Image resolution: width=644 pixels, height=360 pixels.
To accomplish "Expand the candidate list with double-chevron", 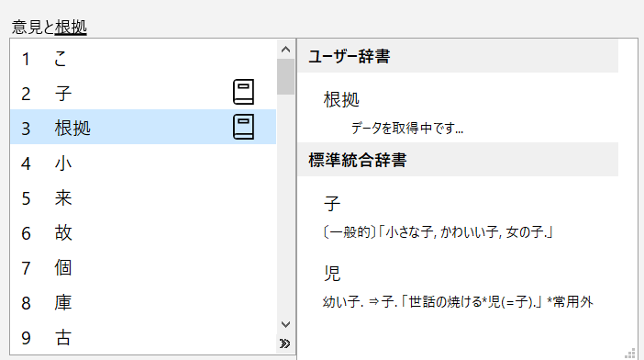I will tap(285, 343).
